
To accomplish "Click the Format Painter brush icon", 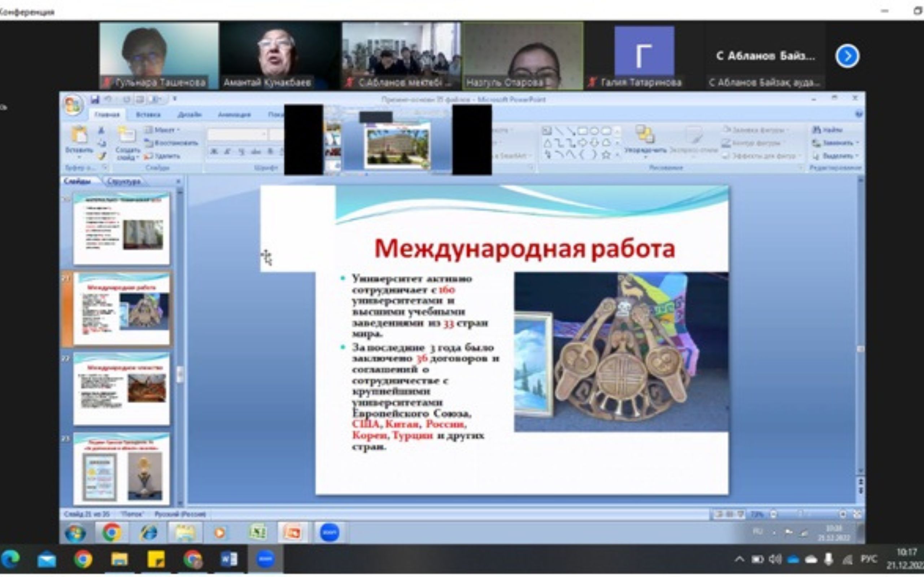I will [101, 156].
